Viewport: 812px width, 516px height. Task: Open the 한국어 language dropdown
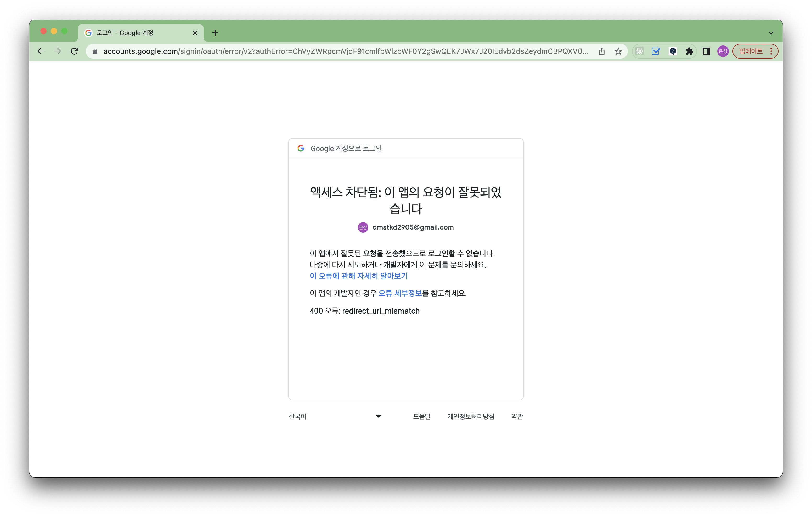tap(335, 416)
